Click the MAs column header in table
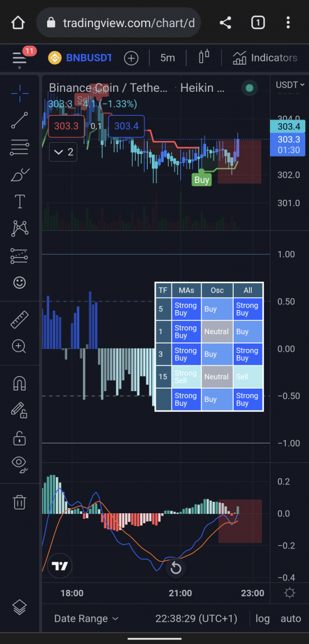 [187, 291]
